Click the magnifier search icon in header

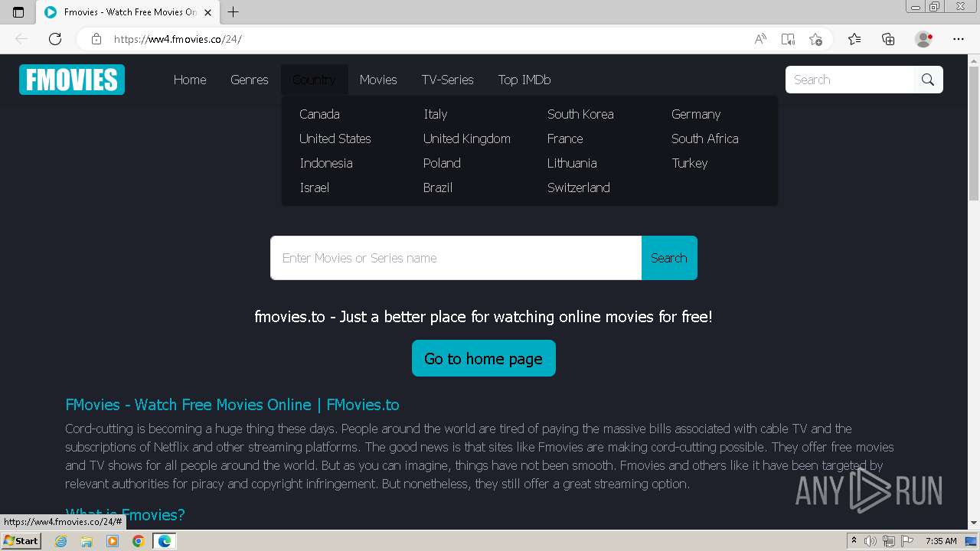pyautogui.click(x=928, y=80)
